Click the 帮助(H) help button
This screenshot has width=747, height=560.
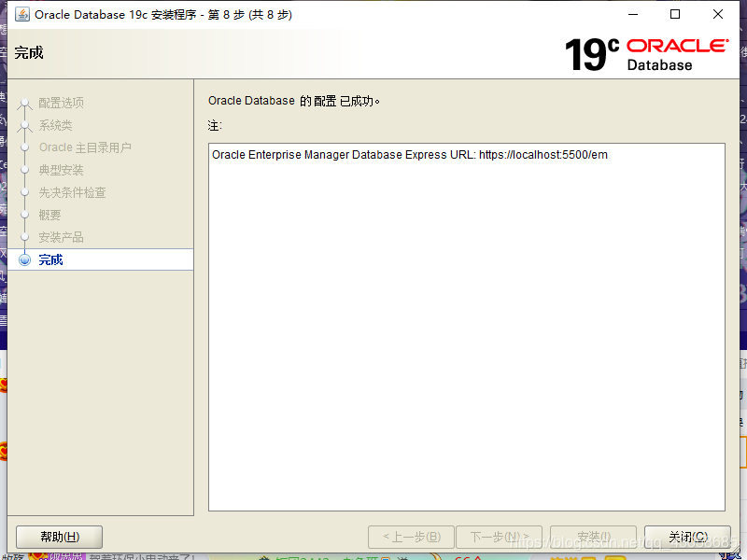pos(60,538)
